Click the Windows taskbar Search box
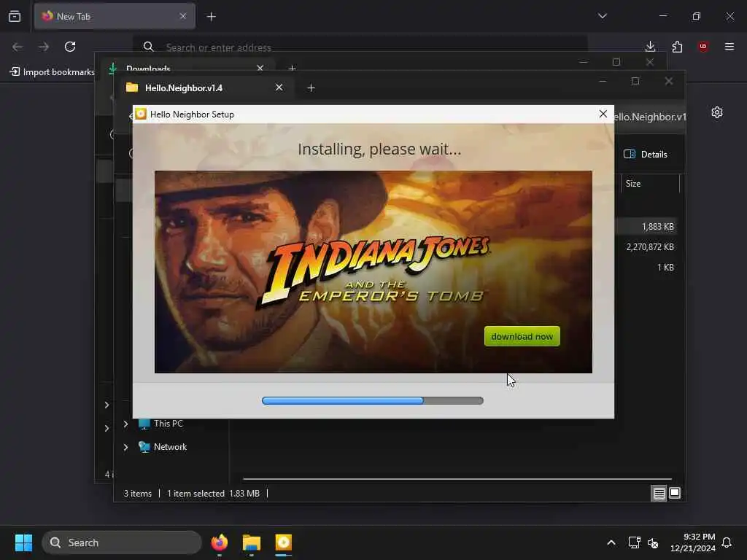 [122, 542]
